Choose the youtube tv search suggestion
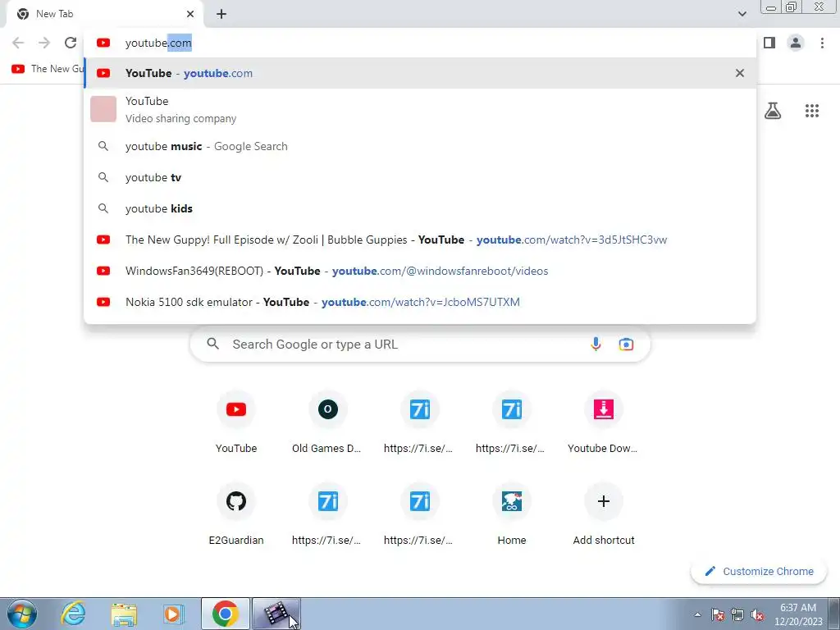The width and height of the screenshot is (840, 630). click(420, 177)
